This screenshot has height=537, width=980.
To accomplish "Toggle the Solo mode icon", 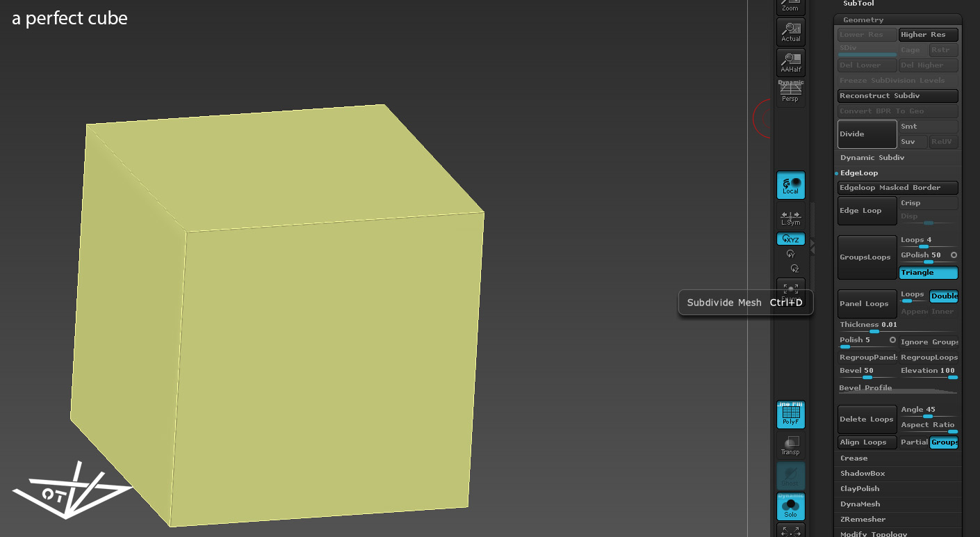I will tap(790, 507).
